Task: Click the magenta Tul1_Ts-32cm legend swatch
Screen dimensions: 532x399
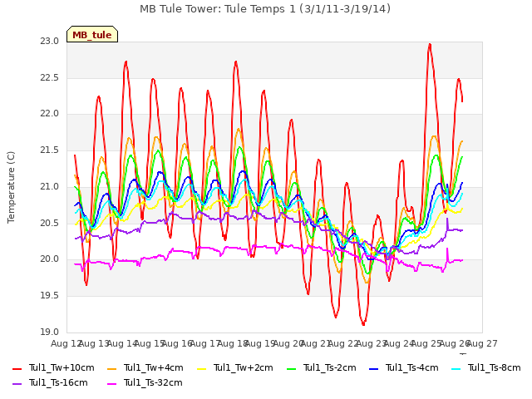Action: tap(111, 383)
